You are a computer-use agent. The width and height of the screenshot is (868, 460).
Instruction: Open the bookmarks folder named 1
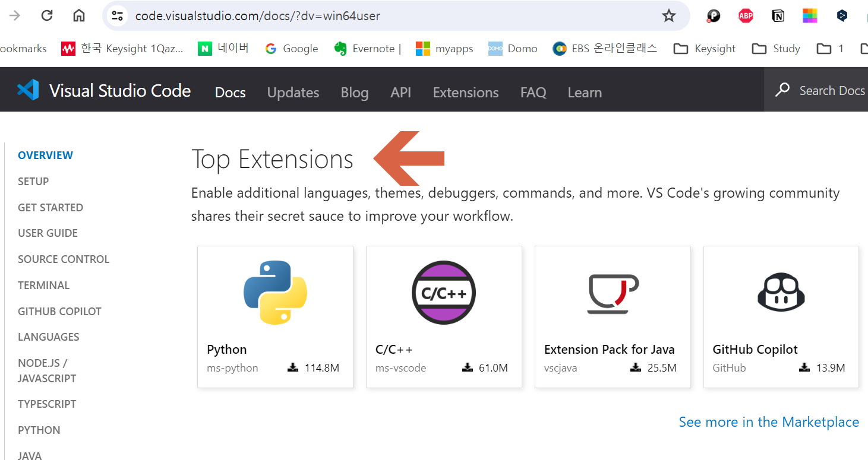(x=830, y=49)
